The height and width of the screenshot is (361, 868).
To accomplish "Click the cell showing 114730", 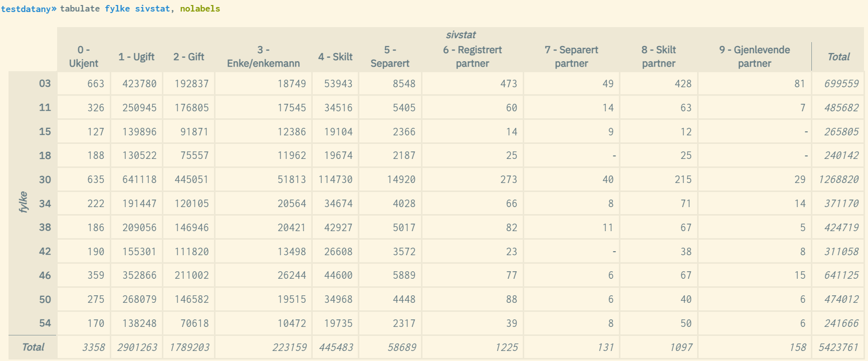I will [335, 179].
